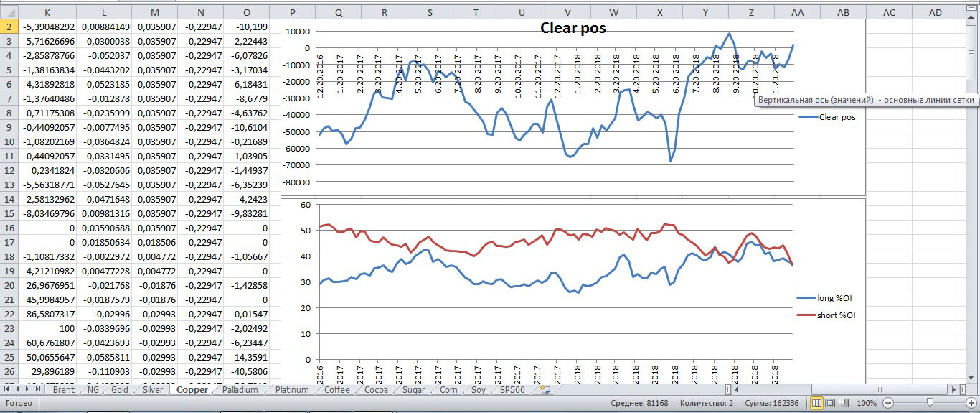
Task: Click the 'Готово' status indicator
Action: tap(18, 403)
